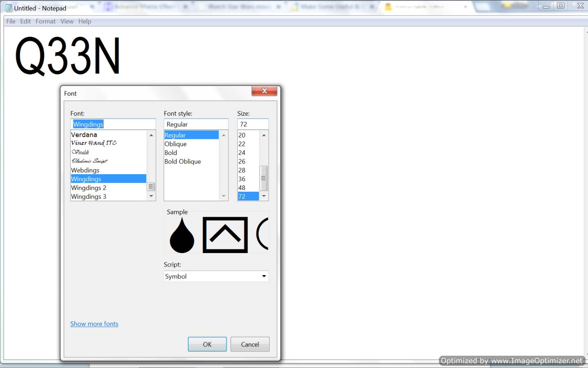Choose Regular in font style list

[x=192, y=135]
